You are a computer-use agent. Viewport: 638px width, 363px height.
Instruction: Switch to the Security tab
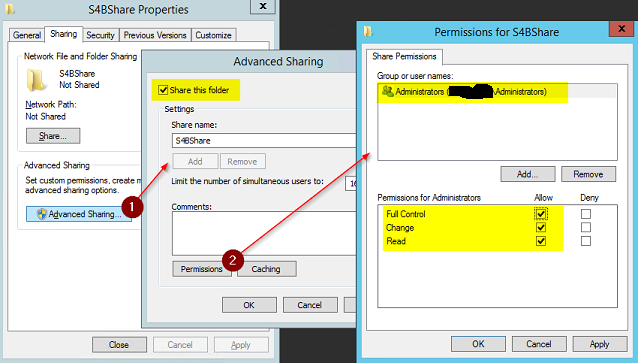(101, 35)
